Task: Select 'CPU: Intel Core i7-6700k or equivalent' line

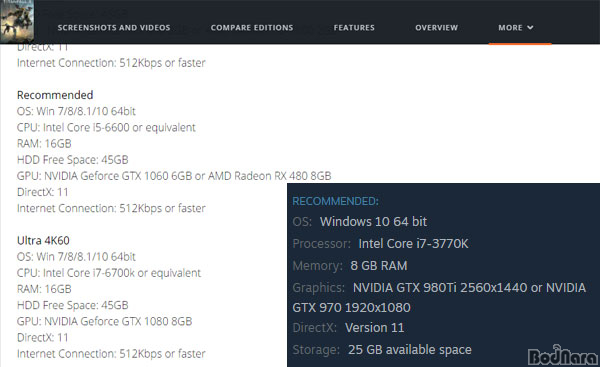Action: click(109, 273)
